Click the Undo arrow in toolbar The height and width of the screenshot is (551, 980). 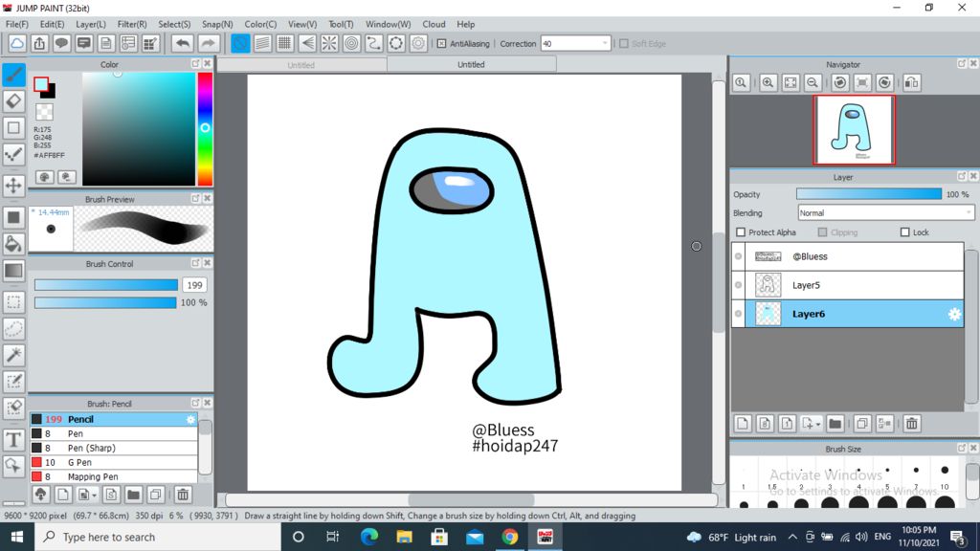tap(183, 43)
